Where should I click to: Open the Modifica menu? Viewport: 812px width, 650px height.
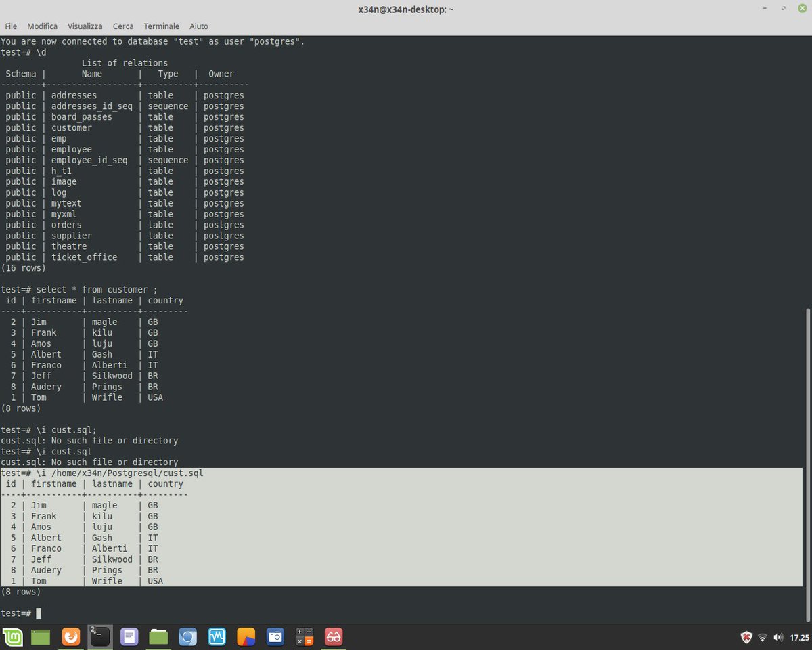point(42,26)
